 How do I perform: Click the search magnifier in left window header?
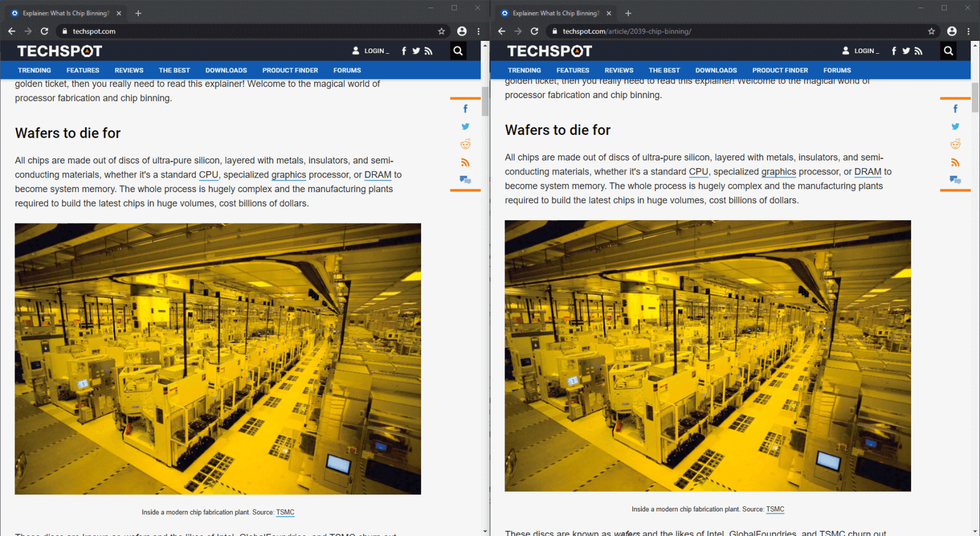click(458, 51)
